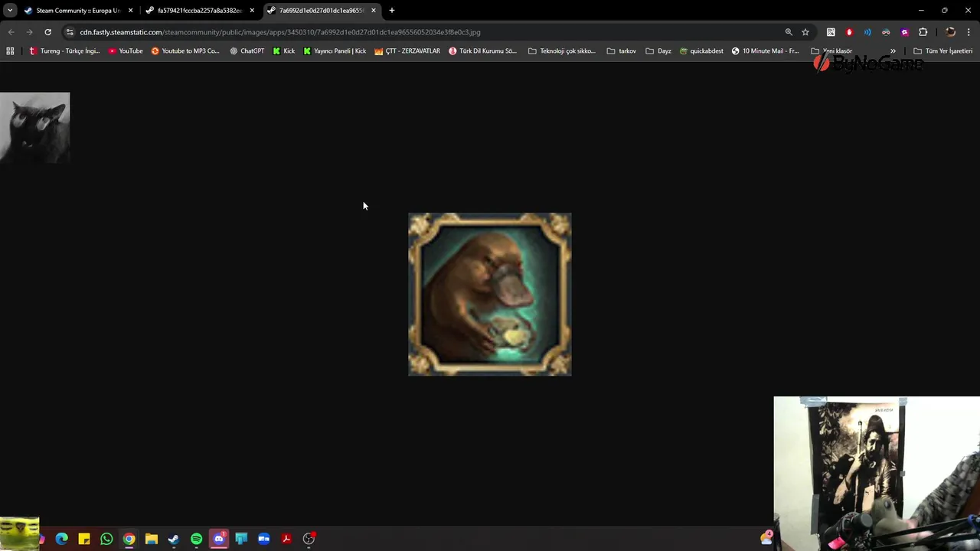The width and height of the screenshot is (980, 551).
Task: Open the Tüm Yer İşaretleri folder
Action: (942, 51)
